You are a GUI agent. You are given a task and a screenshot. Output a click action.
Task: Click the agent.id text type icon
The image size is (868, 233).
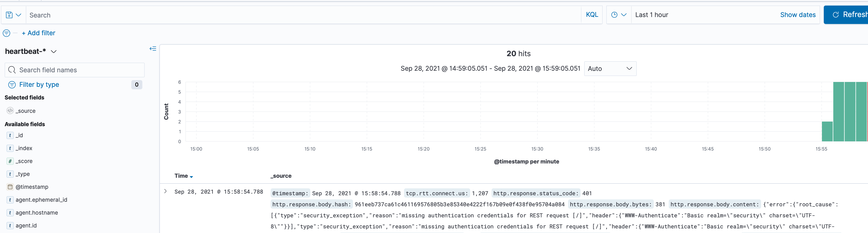10,226
